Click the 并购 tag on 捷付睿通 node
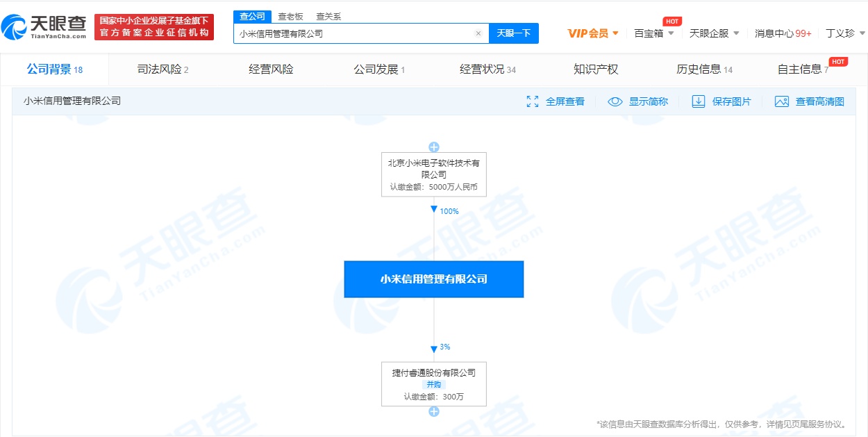 tap(434, 385)
